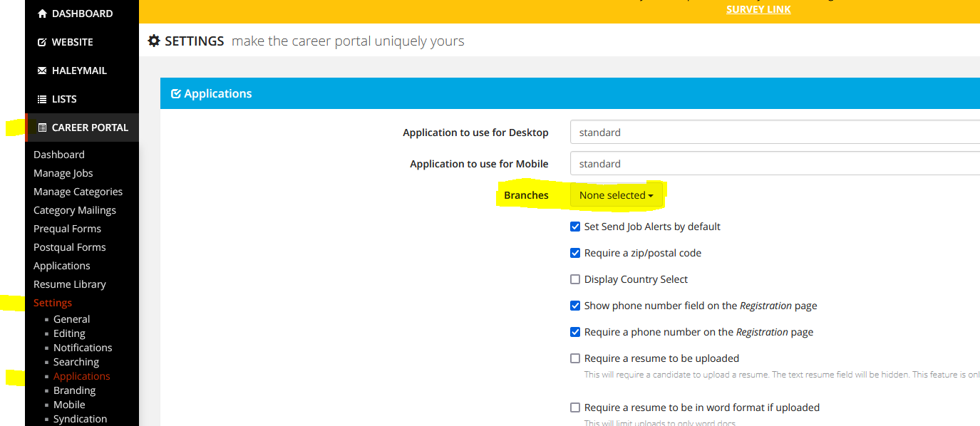Click the SETTINGS page heading
This screenshot has height=426, width=980.
(195, 41)
